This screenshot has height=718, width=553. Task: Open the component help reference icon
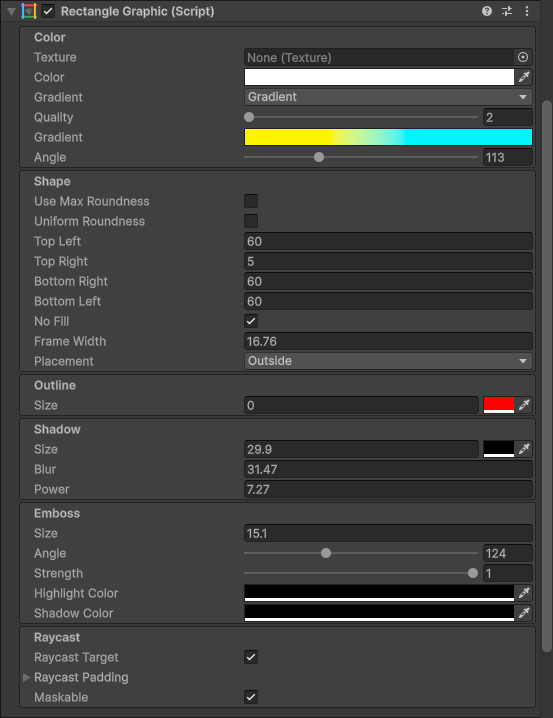pyautogui.click(x=487, y=11)
